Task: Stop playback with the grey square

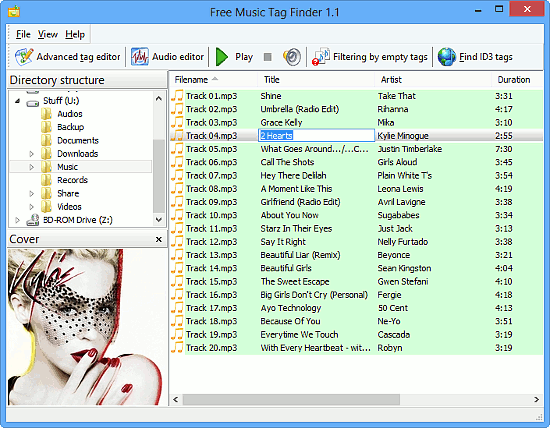Action: [268, 57]
